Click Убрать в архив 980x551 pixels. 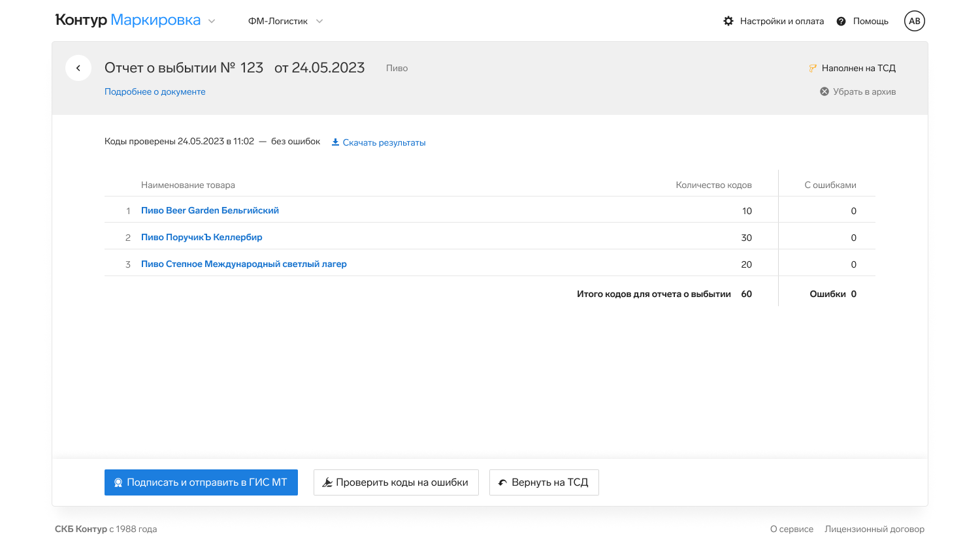pyautogui.click(x=864, y=91)
